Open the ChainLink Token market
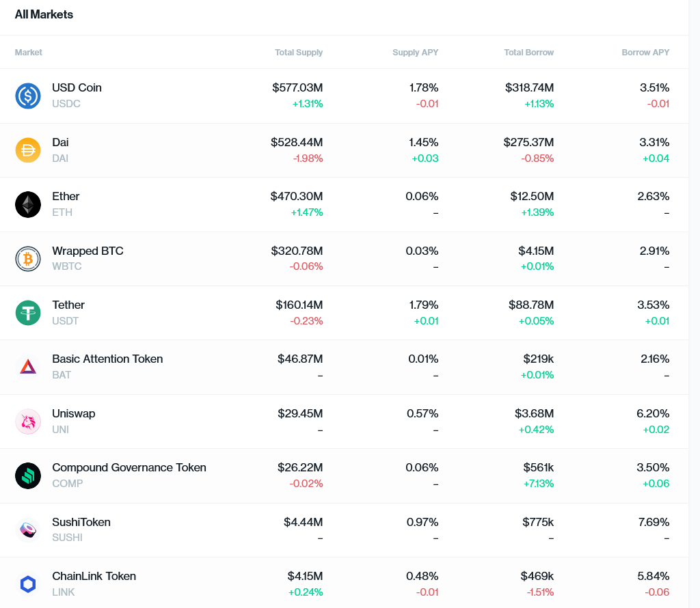This screenshot has height=608, width=700. [x=345, y=583]
